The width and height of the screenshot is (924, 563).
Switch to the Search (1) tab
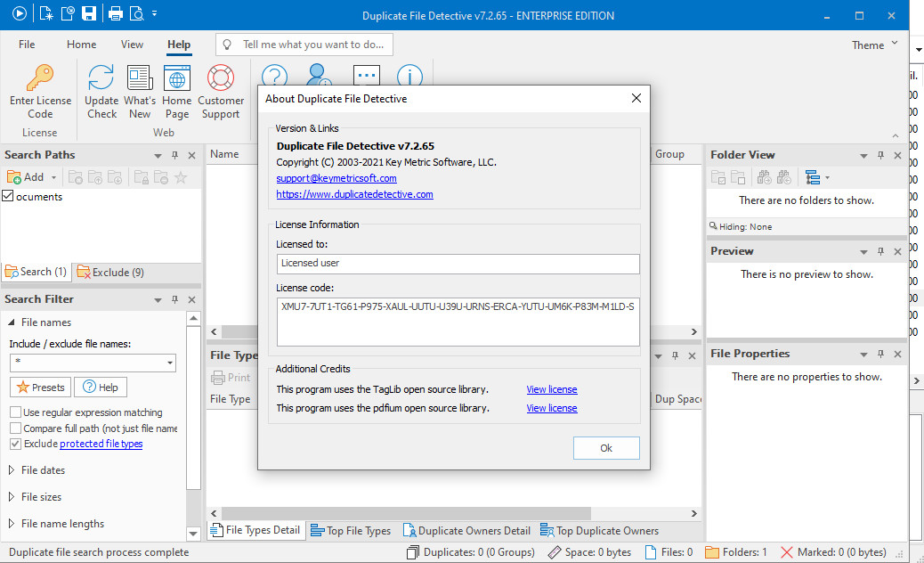tap(36, 272)
